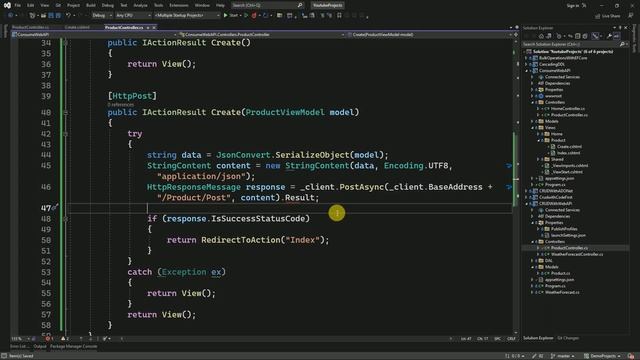
Task: Click the warning count icon below editor
Action: pos(64,339)
